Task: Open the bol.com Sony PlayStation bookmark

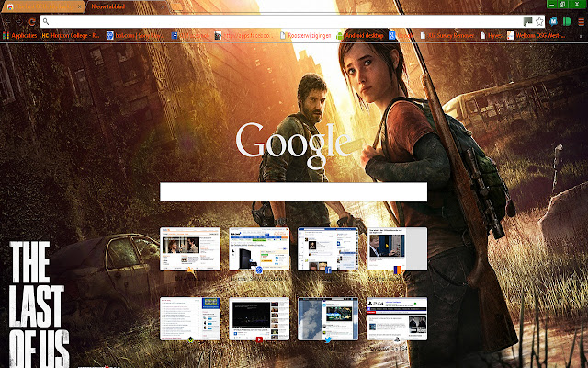Action: (135, 36)
